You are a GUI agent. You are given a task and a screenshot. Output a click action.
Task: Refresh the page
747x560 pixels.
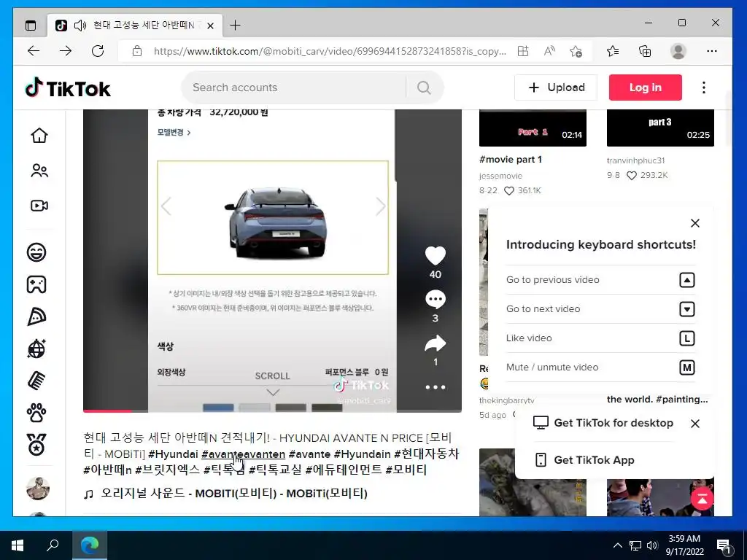click(x=98, y=51)
